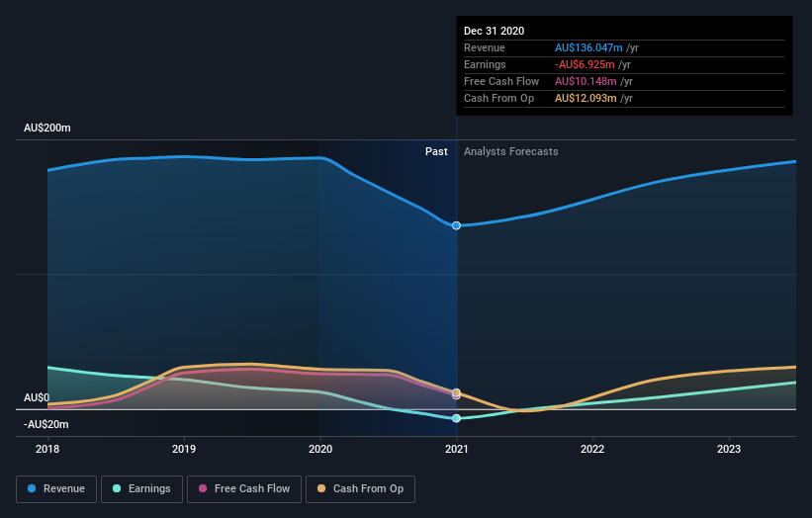Click the AU$0 y-axis label
Screen dimensions: 812x518
pos(37,398)
